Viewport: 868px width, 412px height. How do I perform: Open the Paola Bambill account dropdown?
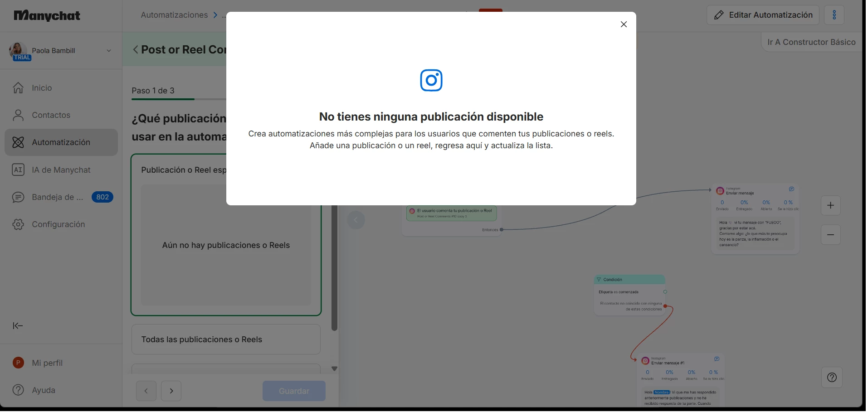pyautogui.click(x=109, y=51)
